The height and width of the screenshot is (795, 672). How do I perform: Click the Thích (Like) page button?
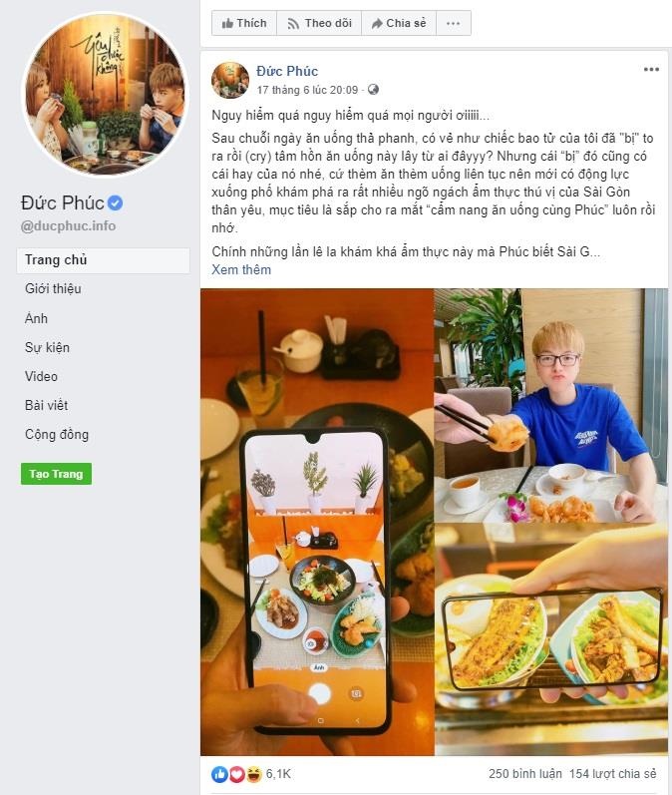coord(244,23)
